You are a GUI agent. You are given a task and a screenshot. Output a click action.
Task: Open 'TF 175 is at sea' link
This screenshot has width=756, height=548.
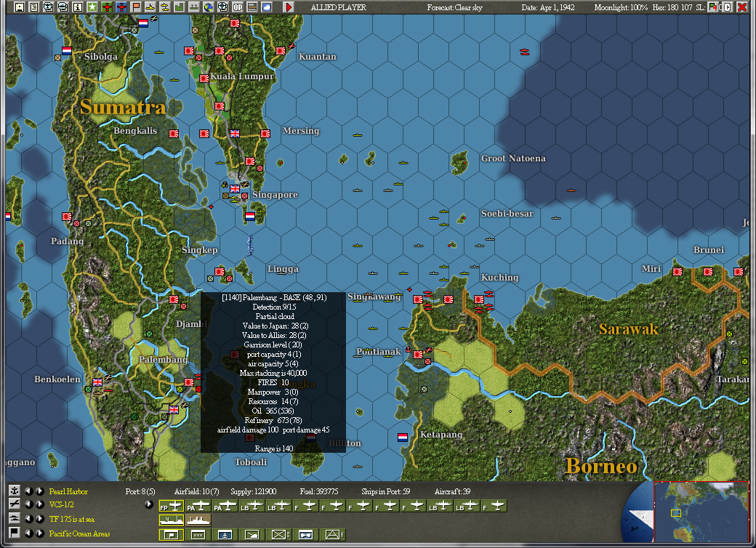tap(72, 519)
